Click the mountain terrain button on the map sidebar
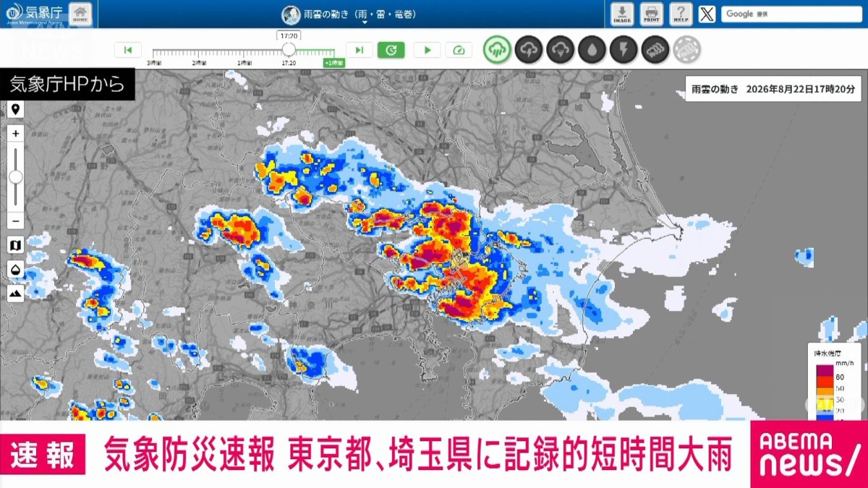 point(16,294)
